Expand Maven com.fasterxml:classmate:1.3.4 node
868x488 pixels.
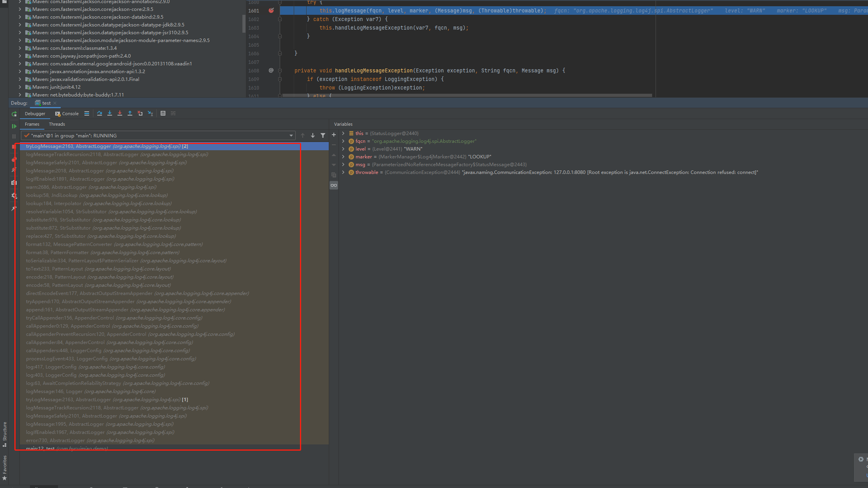tap(20, 48)
